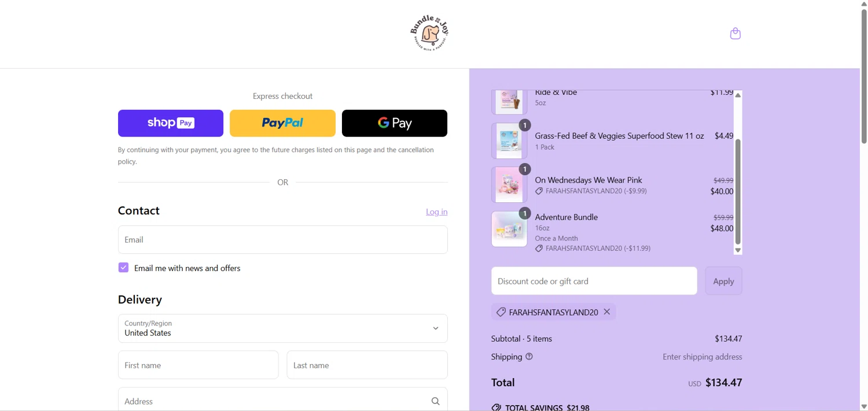The image size is (868, 411).
Task: Click the Total Savings tag icon
Action: [x=496, y=408]
